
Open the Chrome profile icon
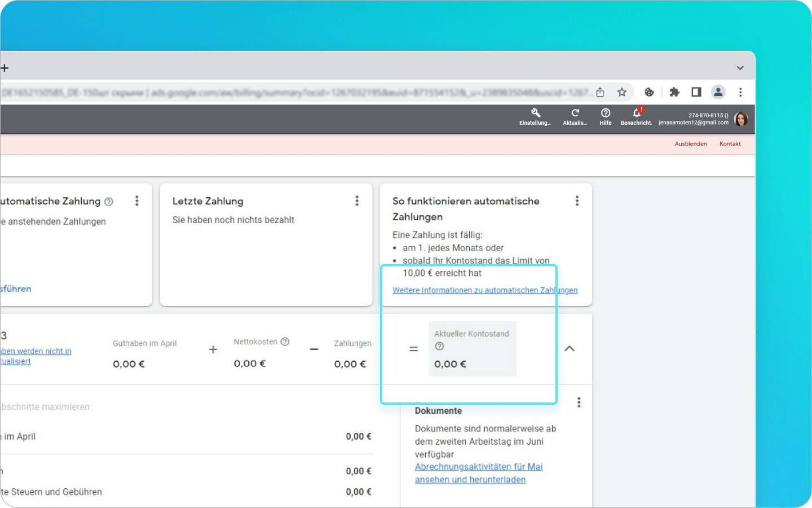click(x=718, y=92)
